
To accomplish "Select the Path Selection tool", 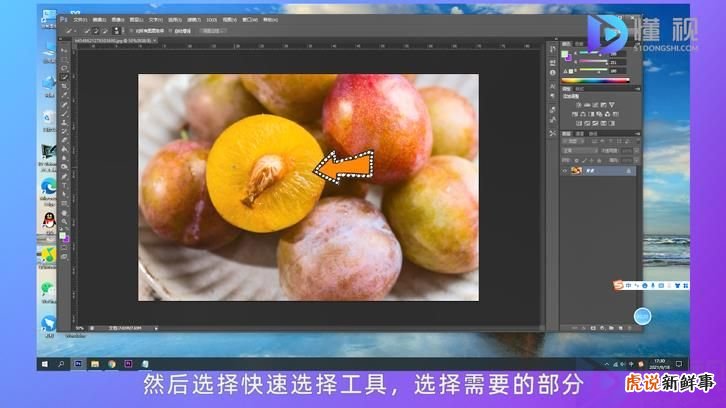I will [64, 194].
